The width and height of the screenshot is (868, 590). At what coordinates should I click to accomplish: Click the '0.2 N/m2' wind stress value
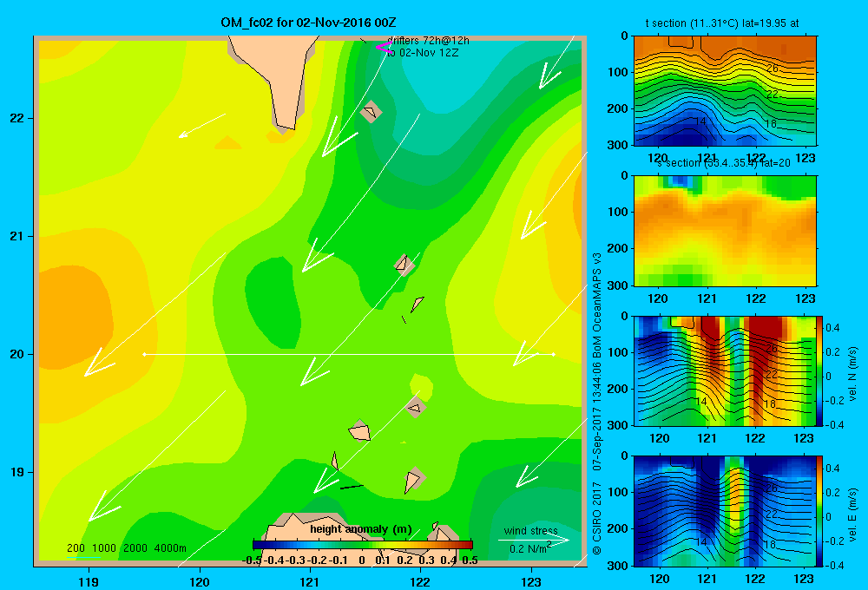(529, 548)
